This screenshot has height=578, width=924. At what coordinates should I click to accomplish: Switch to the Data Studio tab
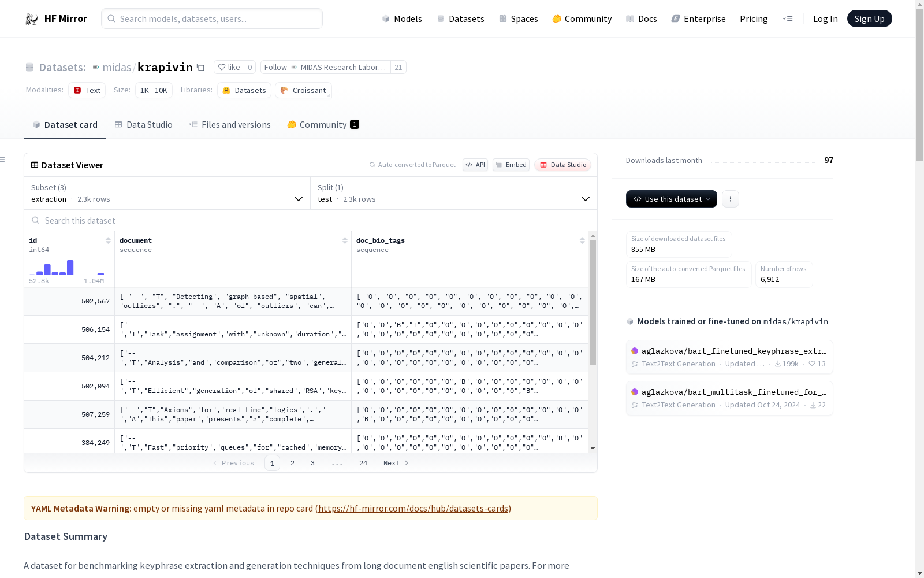pos(144,125)
